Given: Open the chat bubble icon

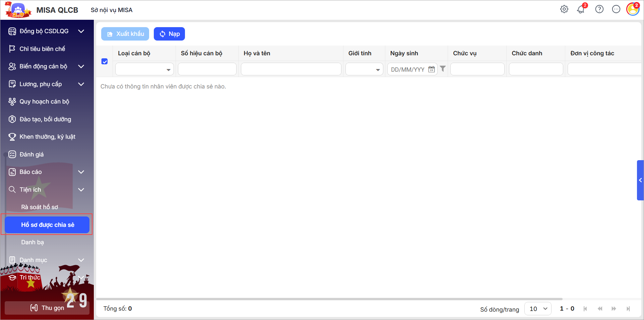Looking at the screenshot, I should click(616, 9).
